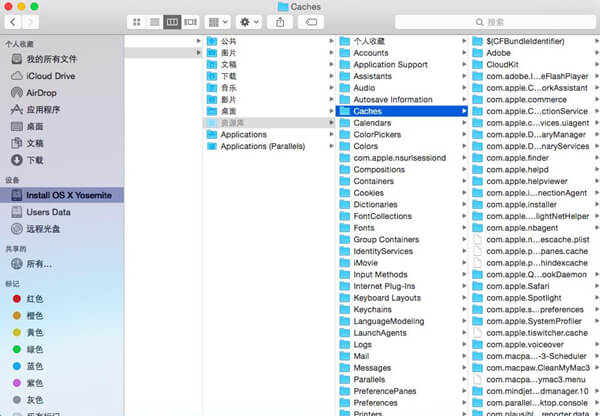This screenshot has height=416, width=600.
Task: Expand arrow next to Keychains
Action: (464, 310)
